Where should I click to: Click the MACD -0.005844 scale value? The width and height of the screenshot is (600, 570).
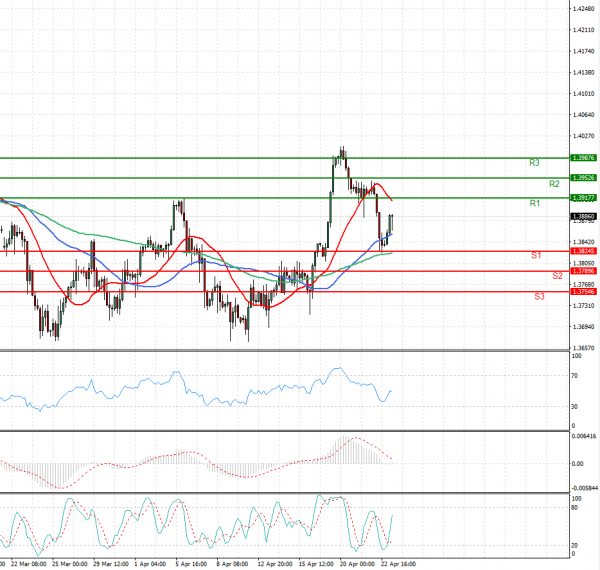[585, 489]
